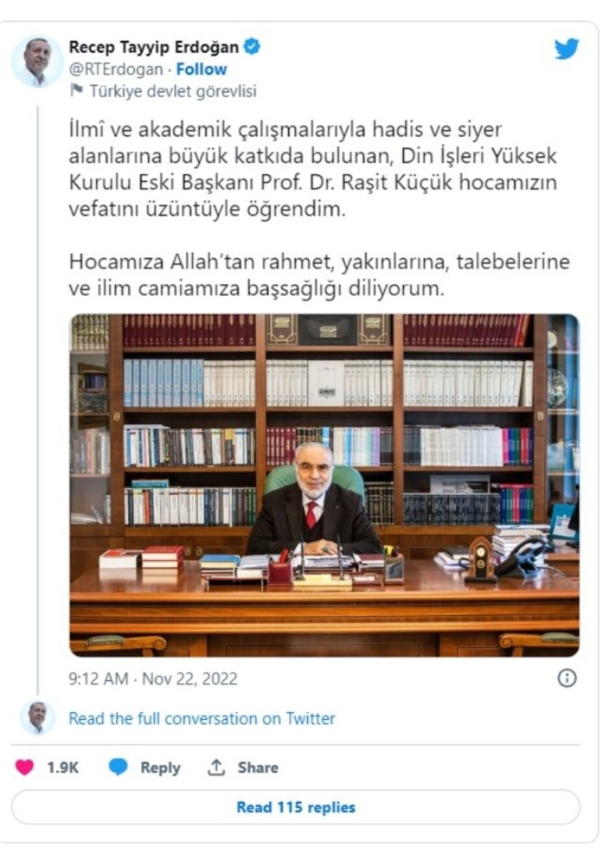Open the tweet's library photo
Screen dimensions: 600x868
click(x=324, y=485)
